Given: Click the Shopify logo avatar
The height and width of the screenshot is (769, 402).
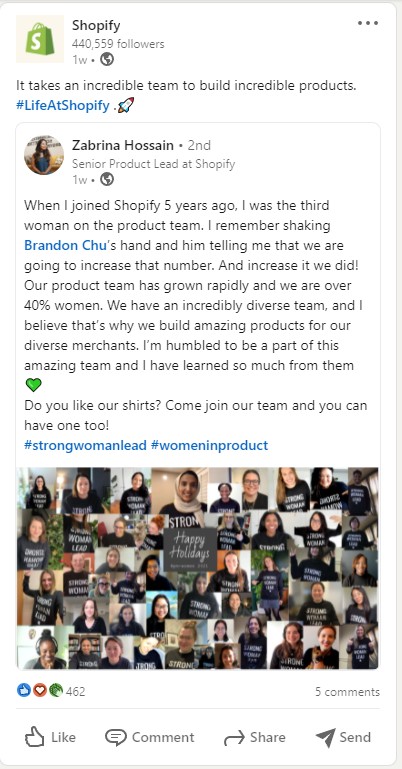Looking at the screenshot, I should pos(40,39).
